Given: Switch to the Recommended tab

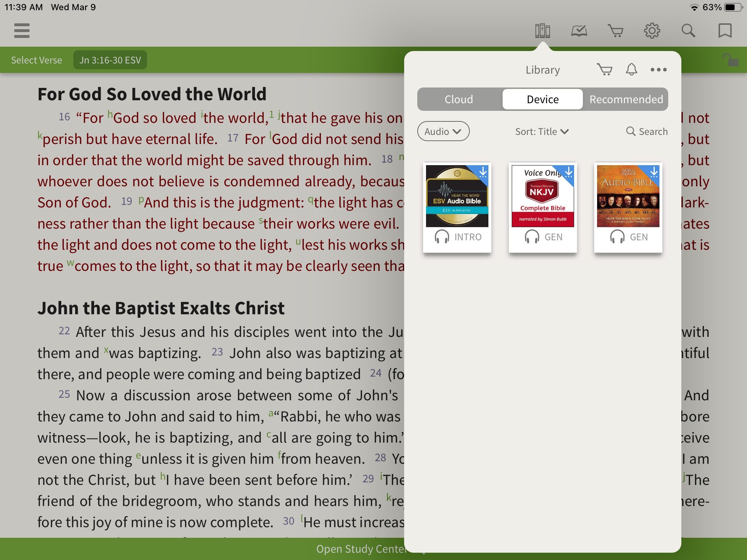Looking at the screenshot, I should pos(626,99).
